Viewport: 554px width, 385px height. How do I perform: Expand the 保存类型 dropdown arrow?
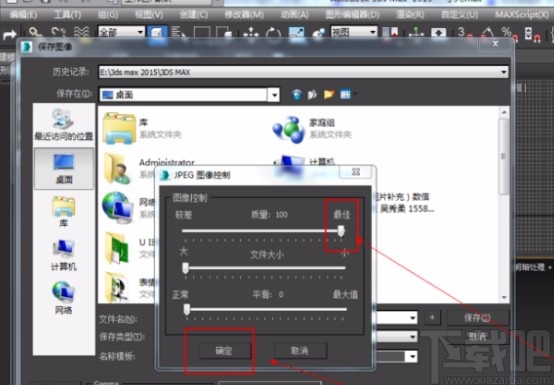412,337
